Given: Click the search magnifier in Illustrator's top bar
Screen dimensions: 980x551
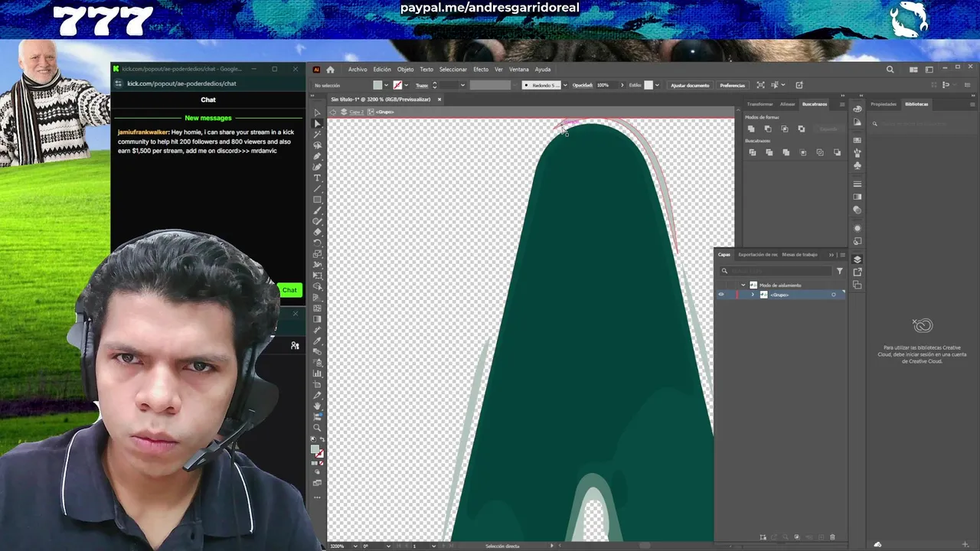Looking at the screenshot, I should tap(890, 70).
